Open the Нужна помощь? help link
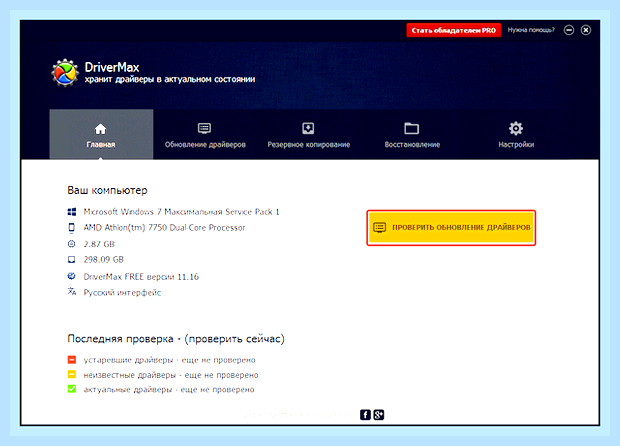The image size is (620, 446). (531, 30)
